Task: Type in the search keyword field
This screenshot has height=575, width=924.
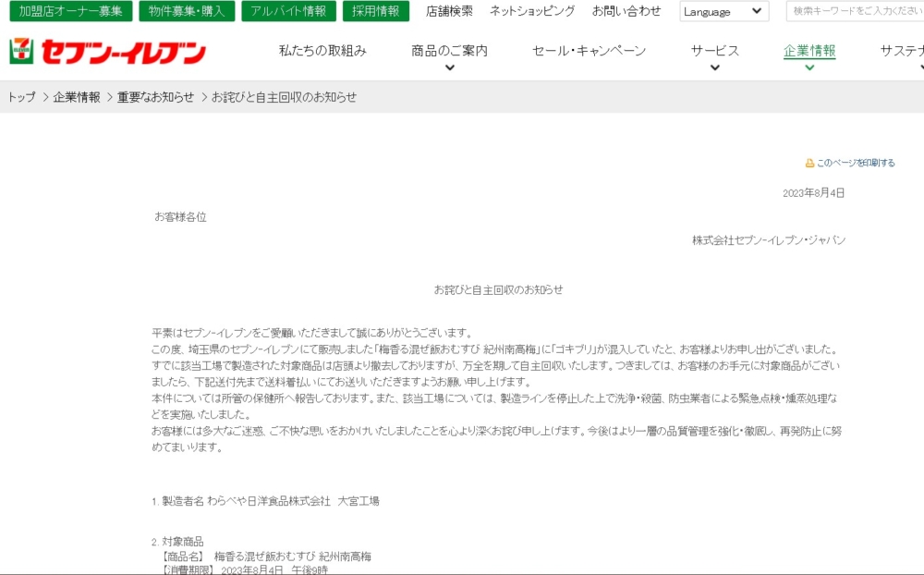Action: click(x=855, y=11)
